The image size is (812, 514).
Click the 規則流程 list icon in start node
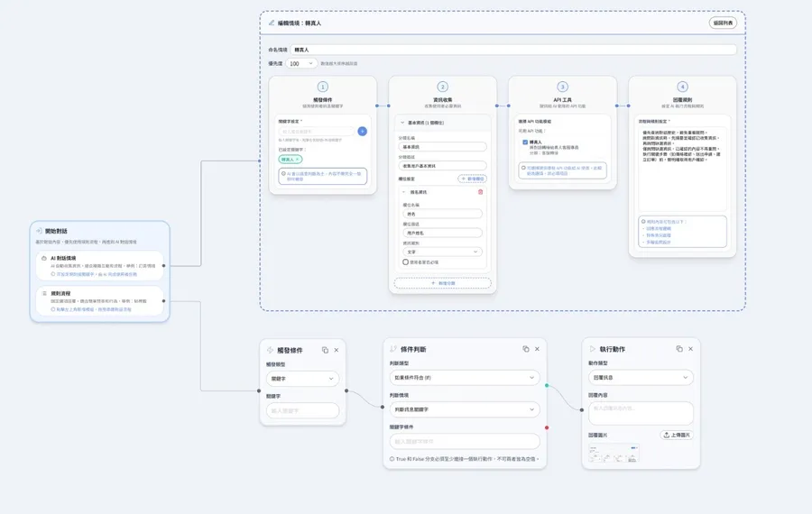click(x=44, y=293)
